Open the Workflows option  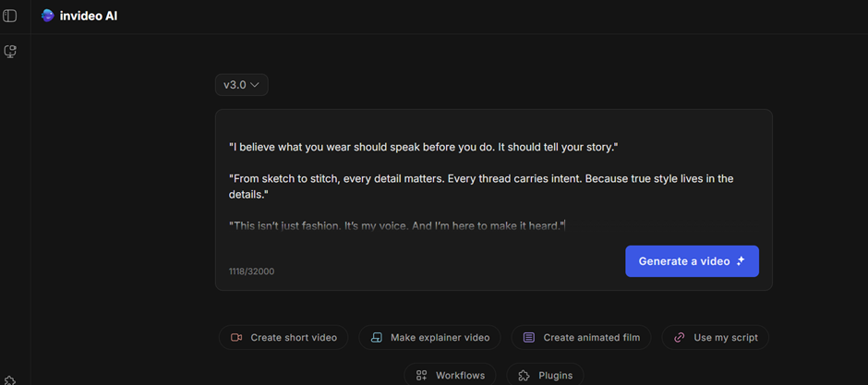point(460,376)
